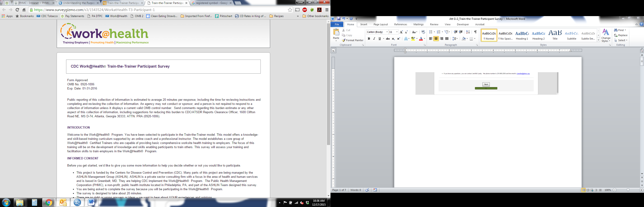Align text left in Word
This screenshot has height=207, width=644.
click(431, 39)
